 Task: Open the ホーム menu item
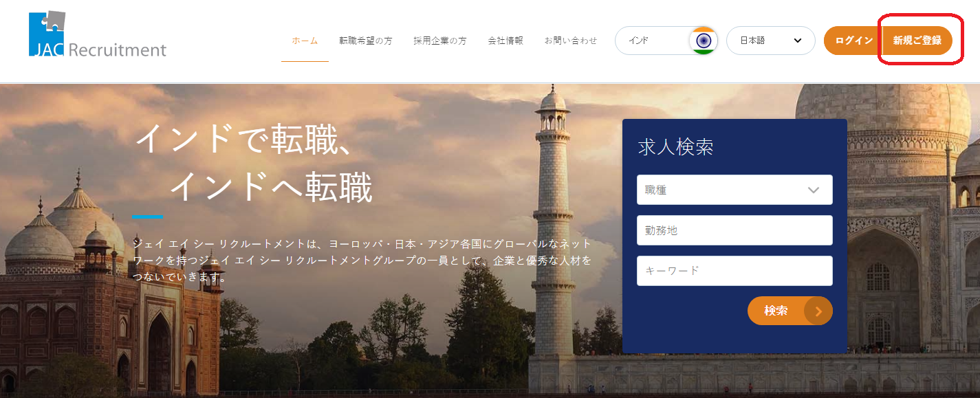pyautogui.click(x=305, y=41)
